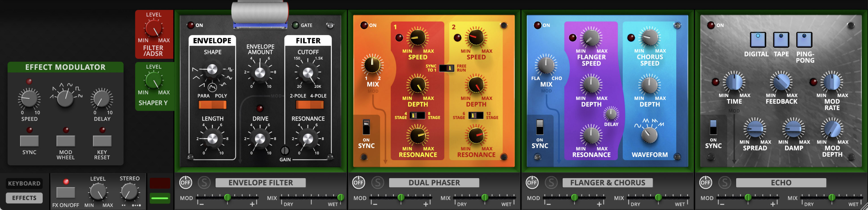Click the master STEREO knob
The image size is (868, 210).
(x=129, y=192)
